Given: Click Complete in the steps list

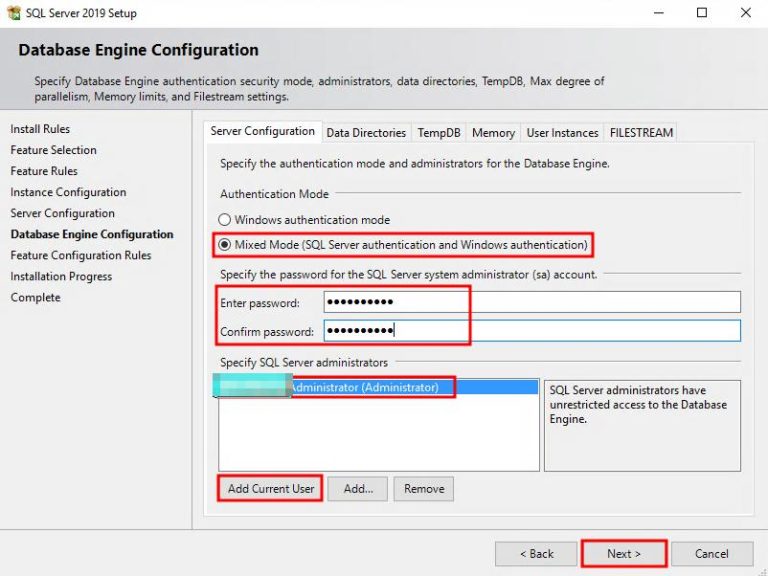Looking at the screenshot, I should (x=35, y=297).
